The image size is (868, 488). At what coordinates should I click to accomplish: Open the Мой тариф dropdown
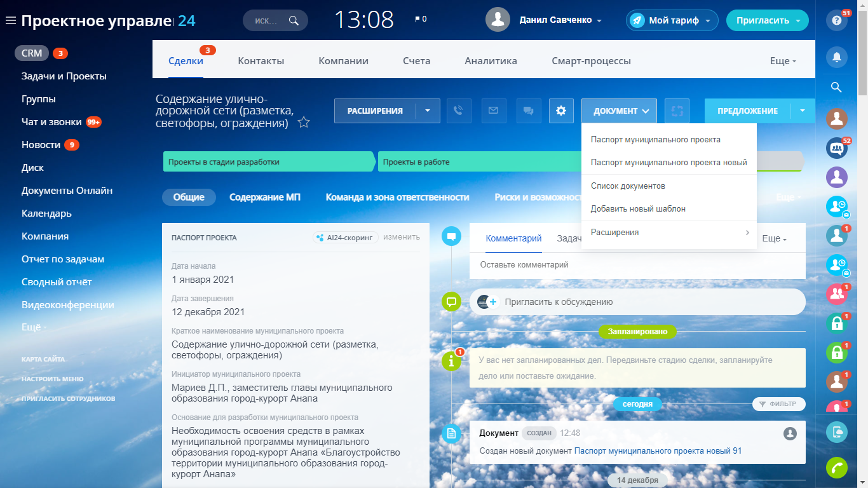click(707, 21)
